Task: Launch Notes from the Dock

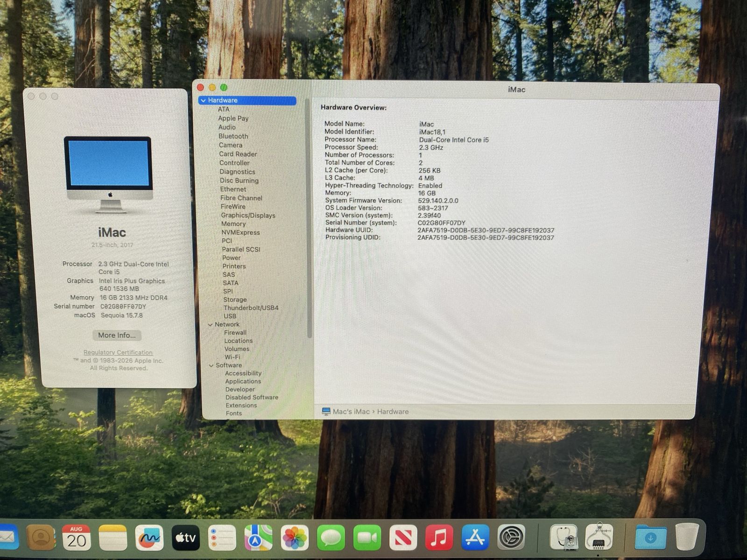Action: (x=113, y=538)
